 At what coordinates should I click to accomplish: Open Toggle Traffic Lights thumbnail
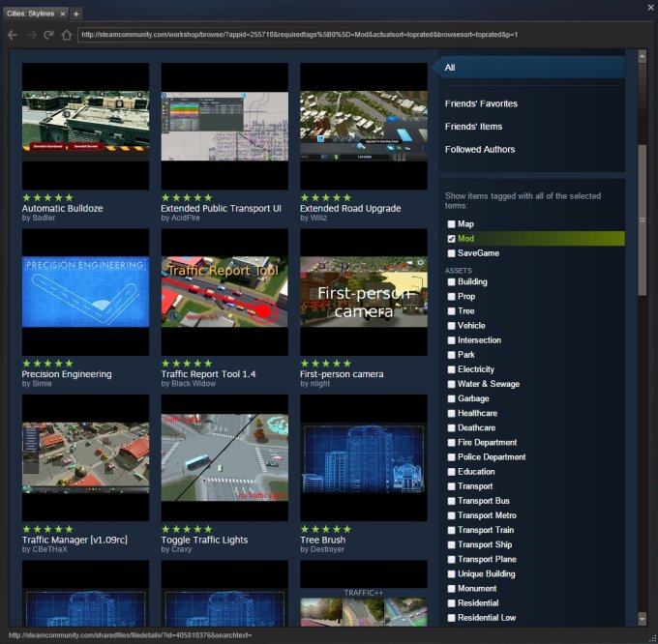224,457
